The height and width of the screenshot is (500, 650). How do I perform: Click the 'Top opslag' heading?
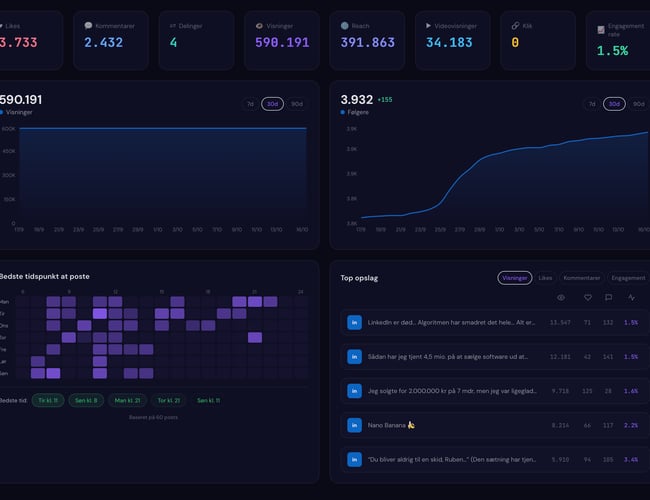click(359, 278)
